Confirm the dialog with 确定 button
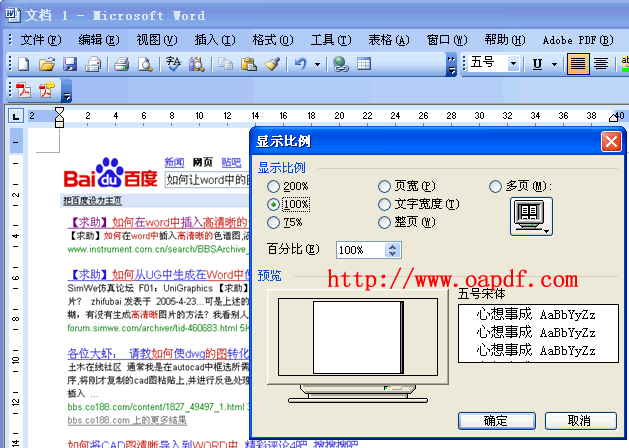 point(497,421)
